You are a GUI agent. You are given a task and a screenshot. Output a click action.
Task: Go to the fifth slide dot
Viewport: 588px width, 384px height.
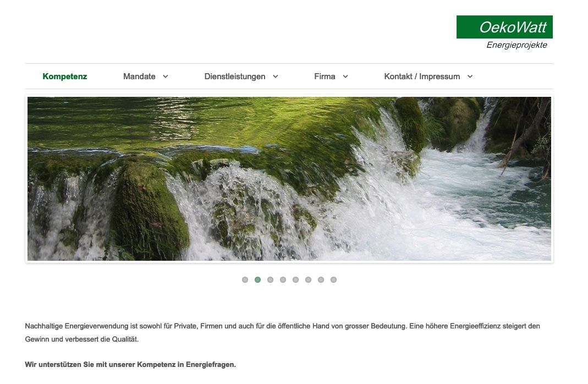[x=296, y=280]
